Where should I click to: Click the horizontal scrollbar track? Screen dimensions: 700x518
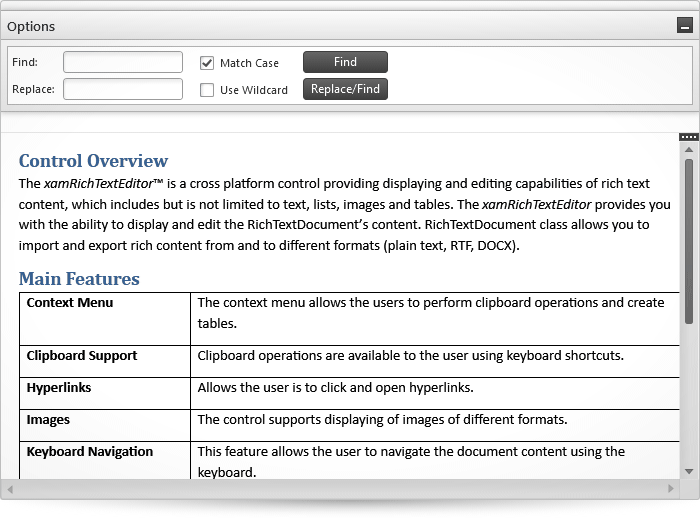(340, 489)
